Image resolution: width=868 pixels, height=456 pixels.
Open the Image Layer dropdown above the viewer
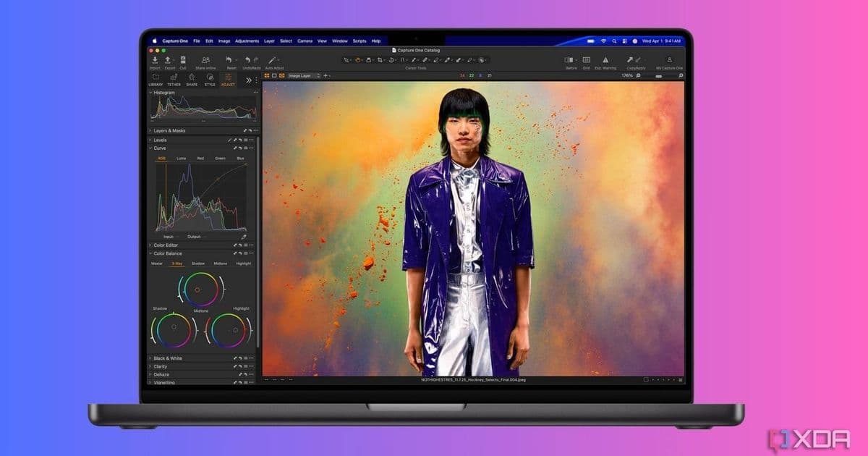304,74
